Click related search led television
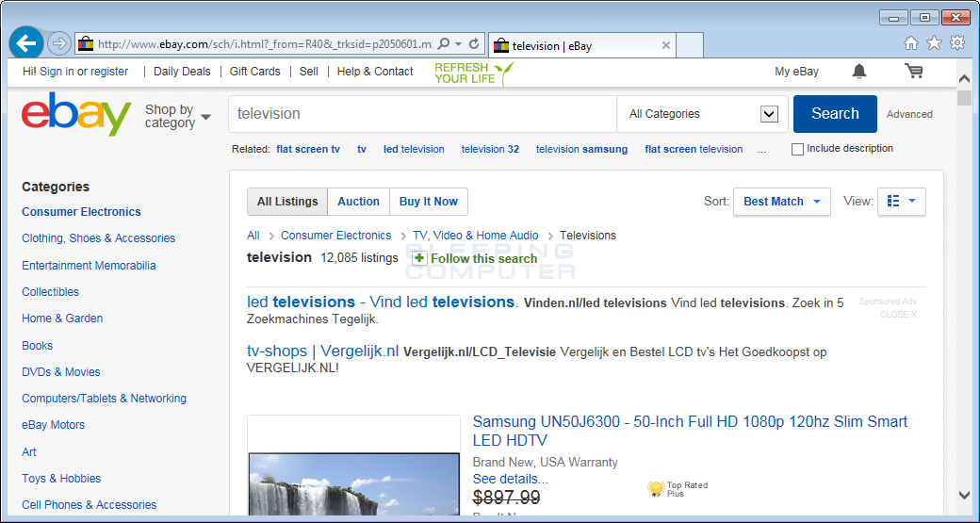 [x=414, y=149]
